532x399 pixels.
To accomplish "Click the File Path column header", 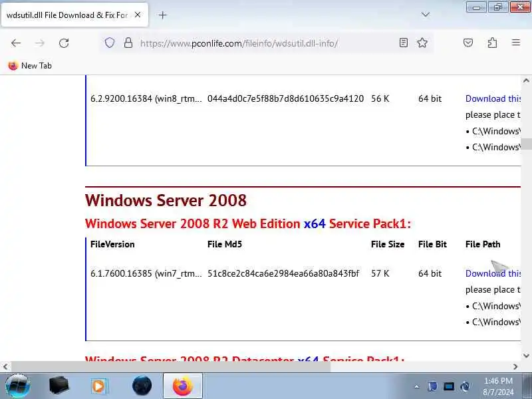I will point(483,244).
